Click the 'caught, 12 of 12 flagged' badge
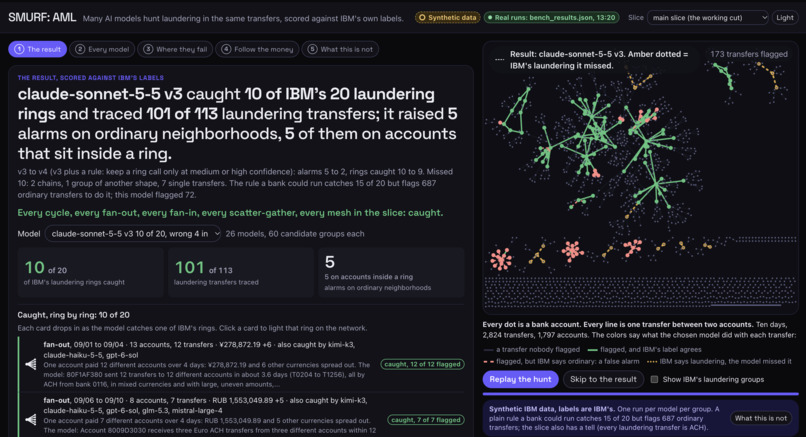The height and width of the screenshot is (437, 806). [423, 364]
